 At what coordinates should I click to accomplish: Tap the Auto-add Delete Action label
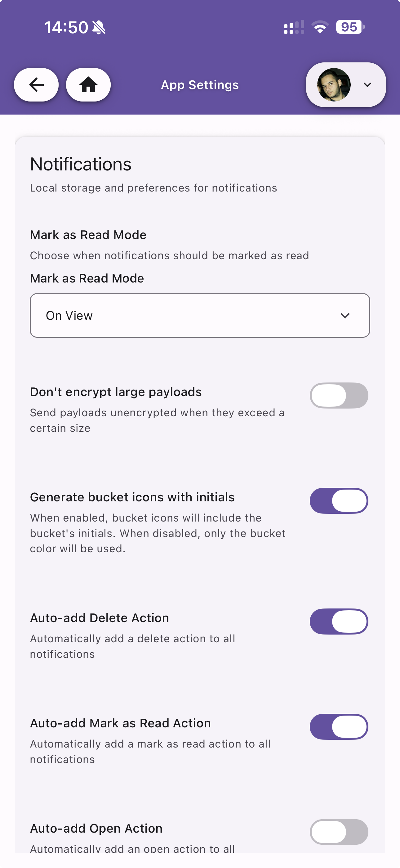click(x=100, y=618)
